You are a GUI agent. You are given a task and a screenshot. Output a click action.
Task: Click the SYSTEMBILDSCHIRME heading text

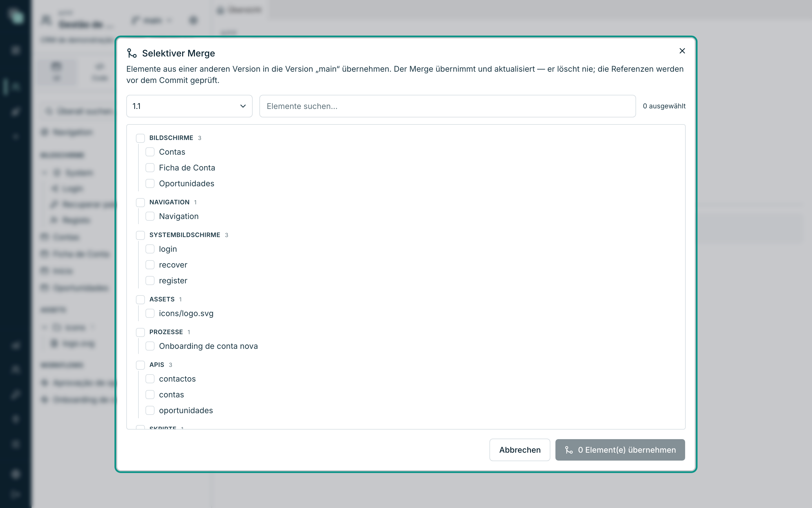click(x=185, y=235)
